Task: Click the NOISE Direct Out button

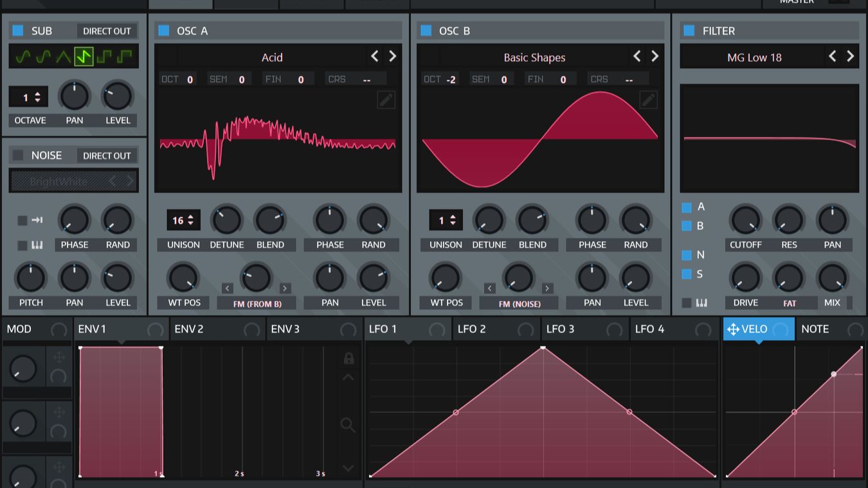Action: click(107, 156)
